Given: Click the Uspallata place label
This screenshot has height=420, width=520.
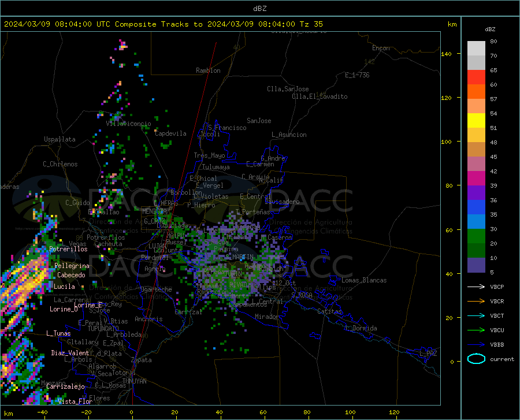Looking at the screenshot, I should click(x=60, y=139).
